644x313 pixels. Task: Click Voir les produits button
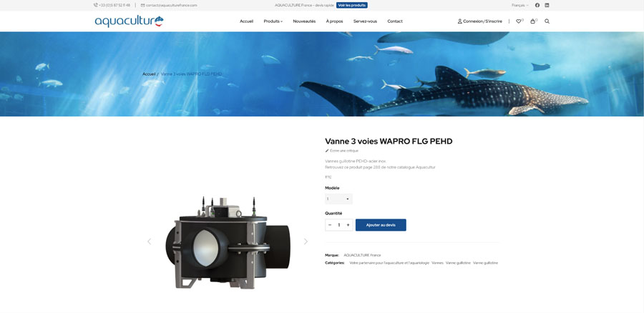[352, 5]
